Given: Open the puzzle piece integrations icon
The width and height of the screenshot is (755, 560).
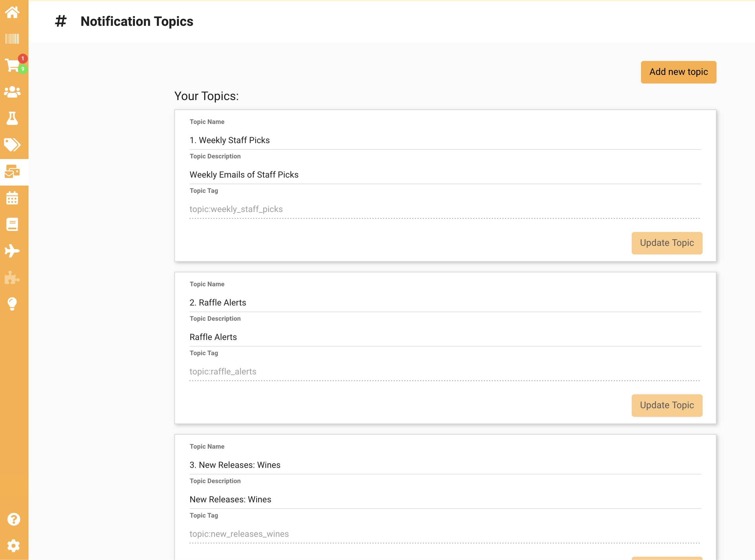Looking at the screenshot, I should point(12,278).
